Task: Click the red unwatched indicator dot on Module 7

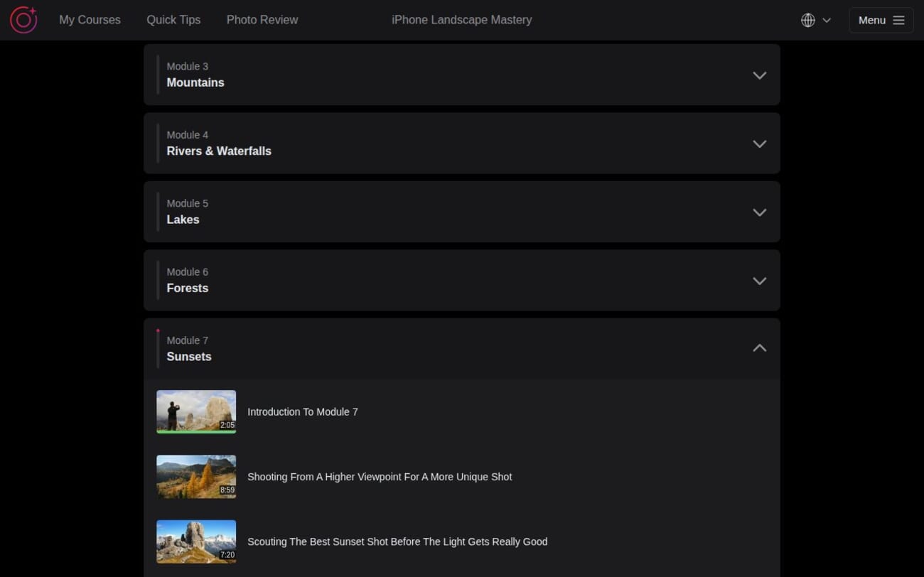Action: click(x=158, y=330)
